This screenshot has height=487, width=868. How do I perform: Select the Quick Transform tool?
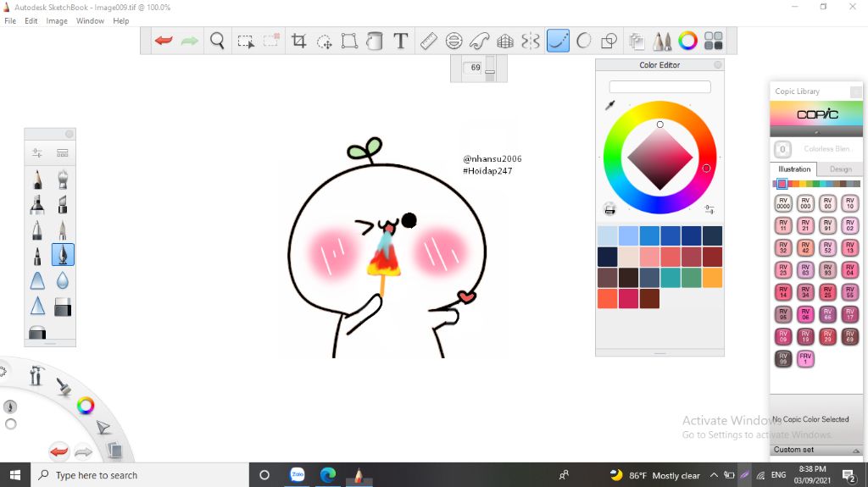[324, 41]
